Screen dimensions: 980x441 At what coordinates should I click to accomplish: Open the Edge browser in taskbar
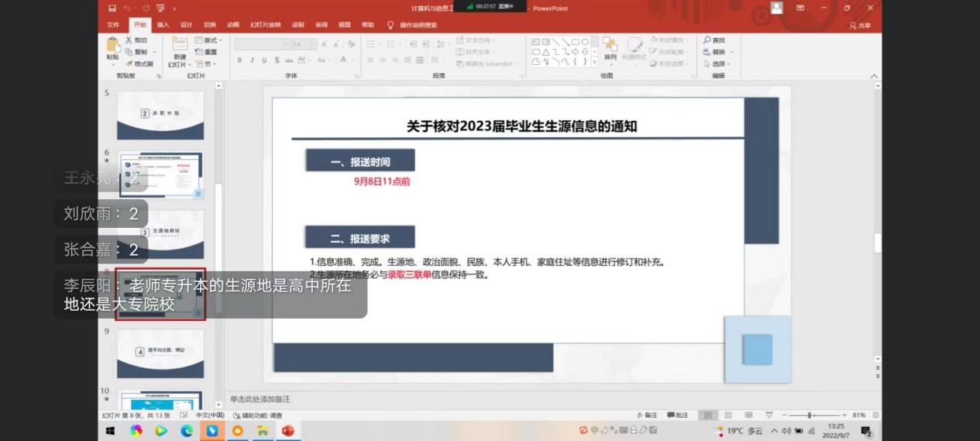pyautogui.click(x=187, y=431)
